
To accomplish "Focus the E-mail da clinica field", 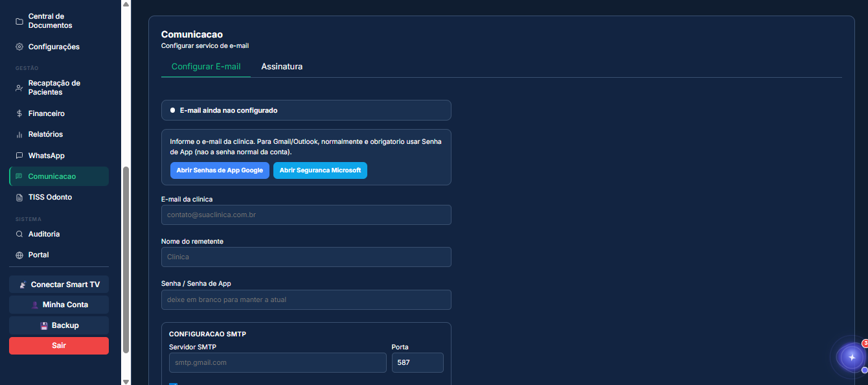I will coord(306,215).
